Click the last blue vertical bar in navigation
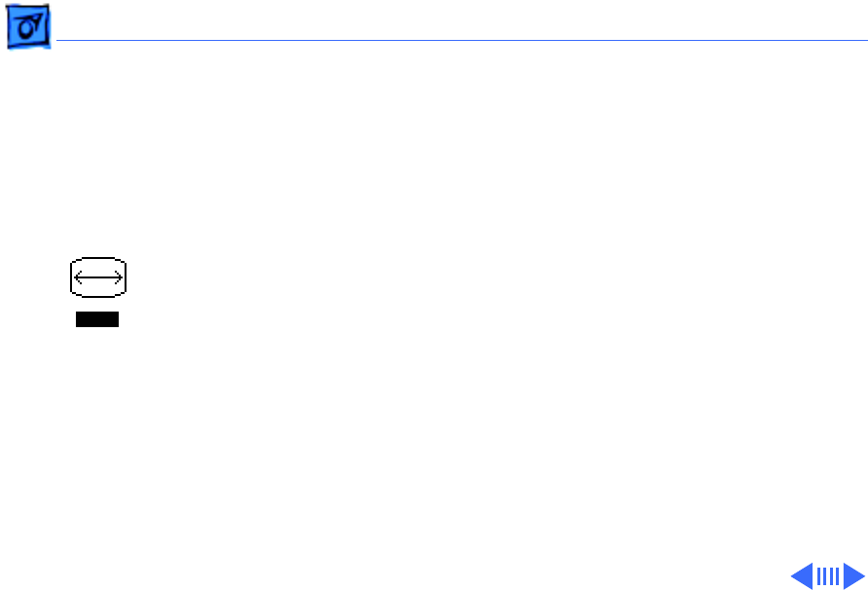The image size is (868, 590). [837, 576]
